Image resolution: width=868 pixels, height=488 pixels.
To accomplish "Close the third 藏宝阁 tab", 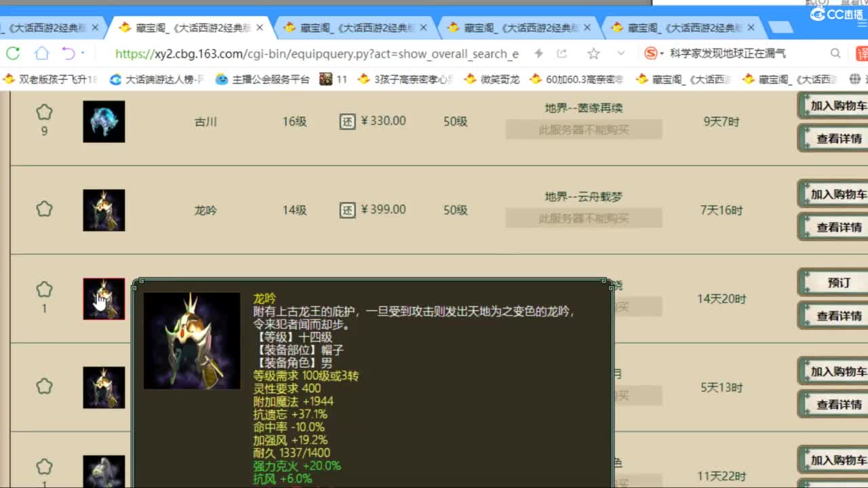I will [x=424, y=28].
